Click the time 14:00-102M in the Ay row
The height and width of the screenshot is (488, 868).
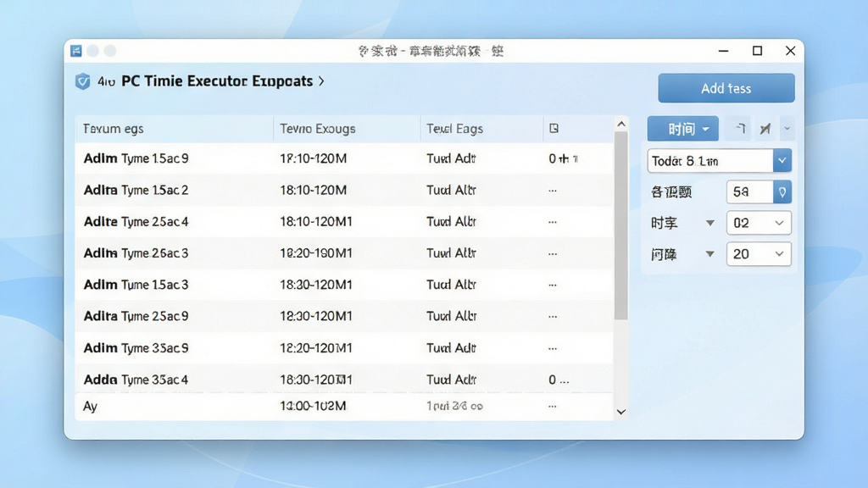(313, 406)
